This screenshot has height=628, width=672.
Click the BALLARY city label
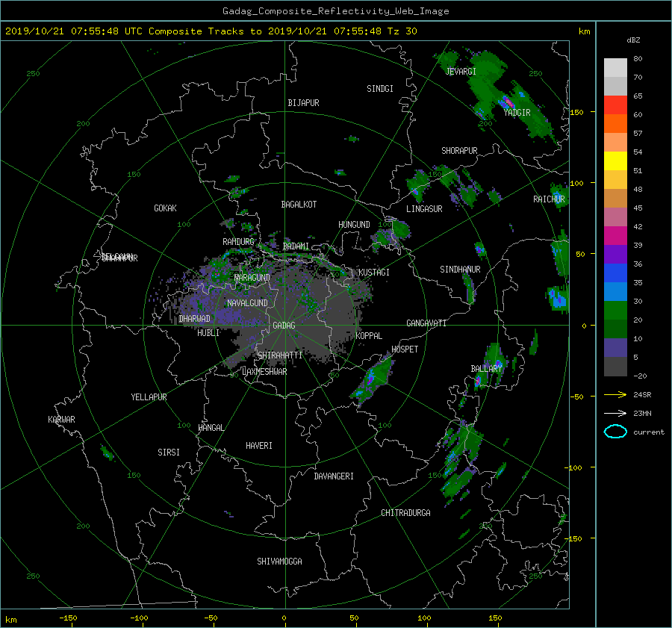486,369
